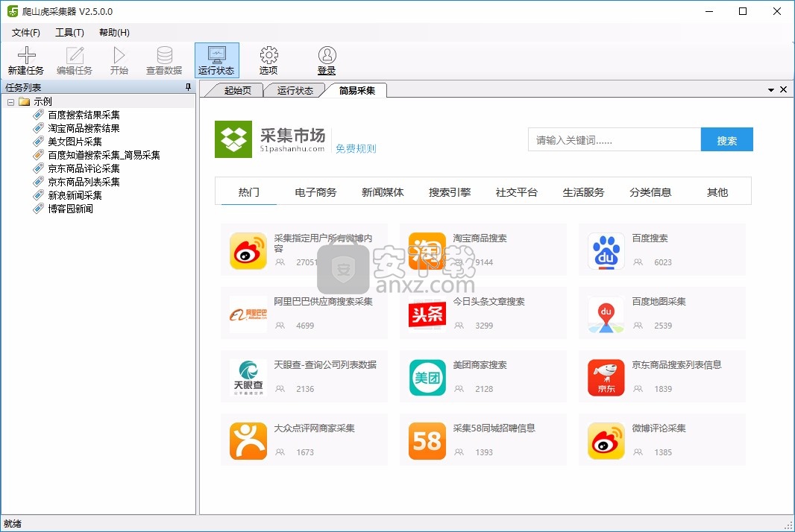Click the 编辑任务 toolbar icon
The width and height of the screenshot is (795, 532).
tap(75, 54)
